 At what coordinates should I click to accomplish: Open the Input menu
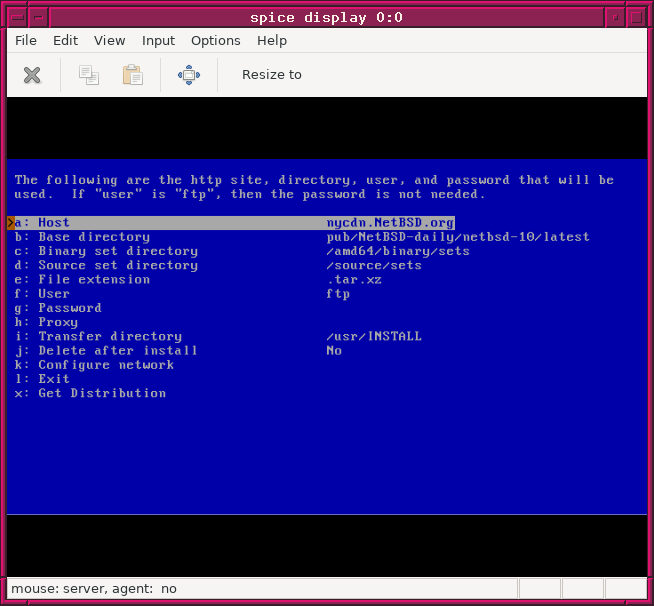click(x=158, y=41)
